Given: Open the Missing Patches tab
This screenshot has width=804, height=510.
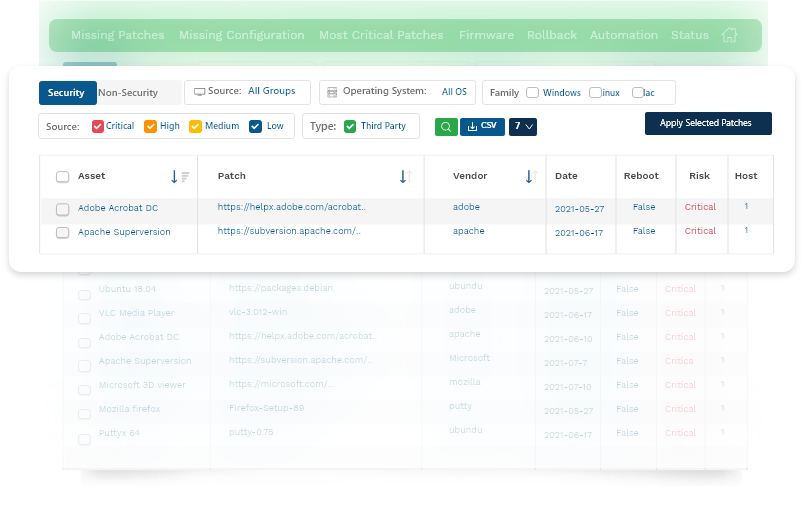Looking at the screenshot, I should coord(118,35).
